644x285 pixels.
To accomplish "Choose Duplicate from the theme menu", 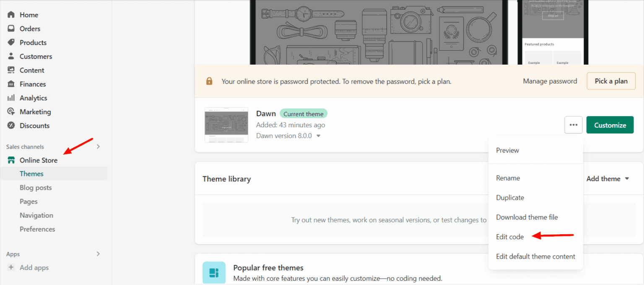I will coord(510,197).
